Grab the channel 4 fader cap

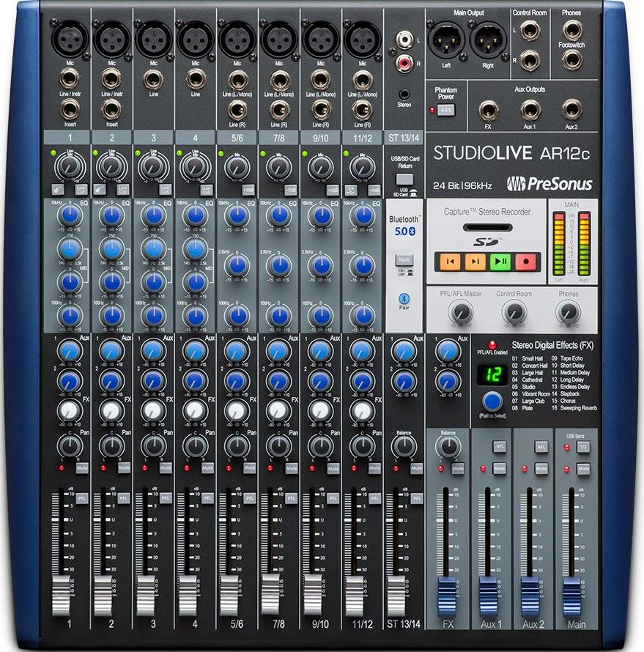[188, 596]
